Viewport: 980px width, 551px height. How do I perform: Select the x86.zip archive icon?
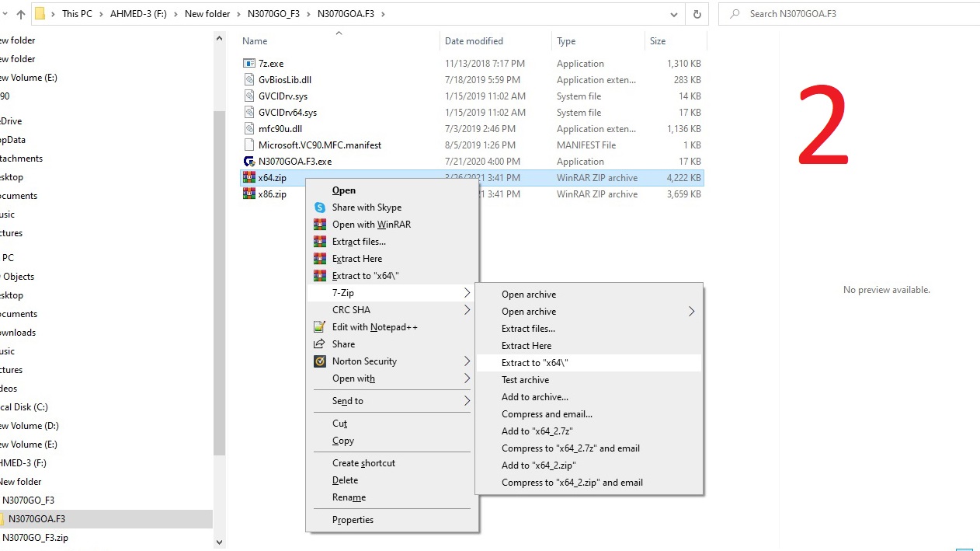coord(248,194)
